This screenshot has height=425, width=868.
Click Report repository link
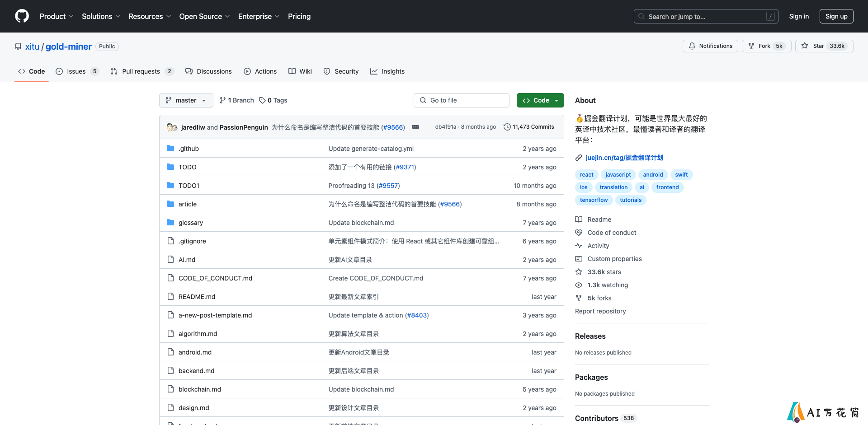pos(600,311)
